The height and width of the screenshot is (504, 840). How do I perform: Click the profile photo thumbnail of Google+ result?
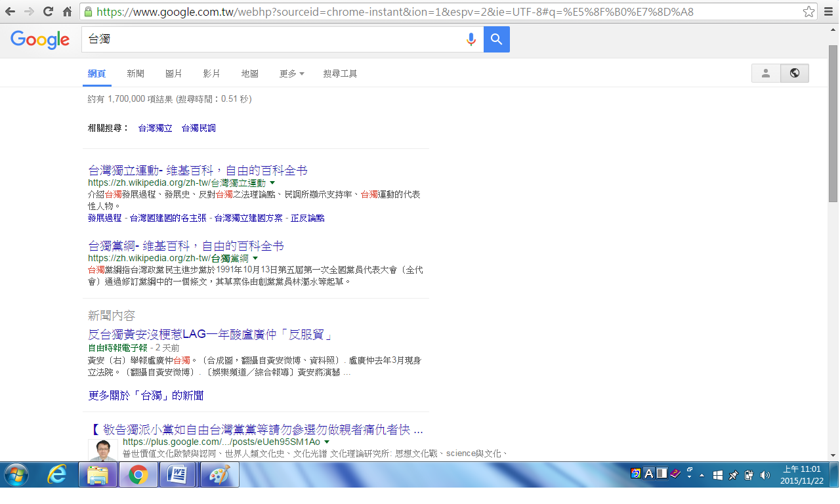[x=102, y=450]
